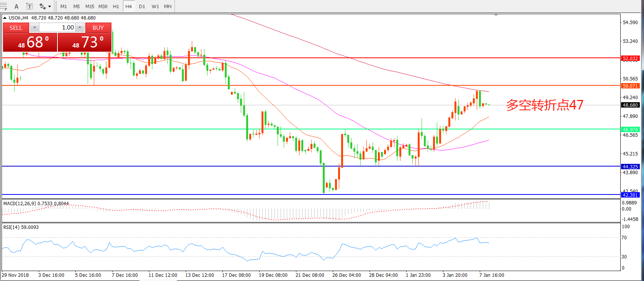Viewport: 644px width, 281px height.
Task: Click the lot volume field showing 1.00
Action: tap(57, 28)
